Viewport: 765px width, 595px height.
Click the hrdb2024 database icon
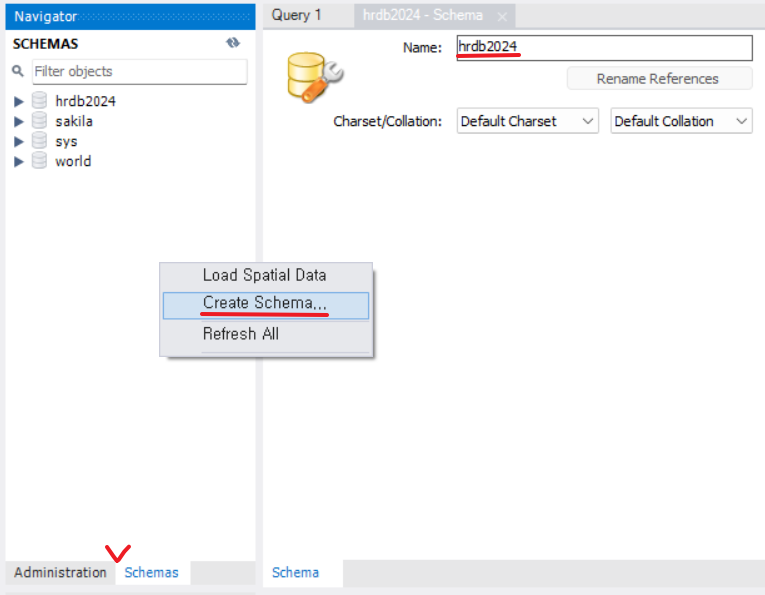click(x=39, y=100)
